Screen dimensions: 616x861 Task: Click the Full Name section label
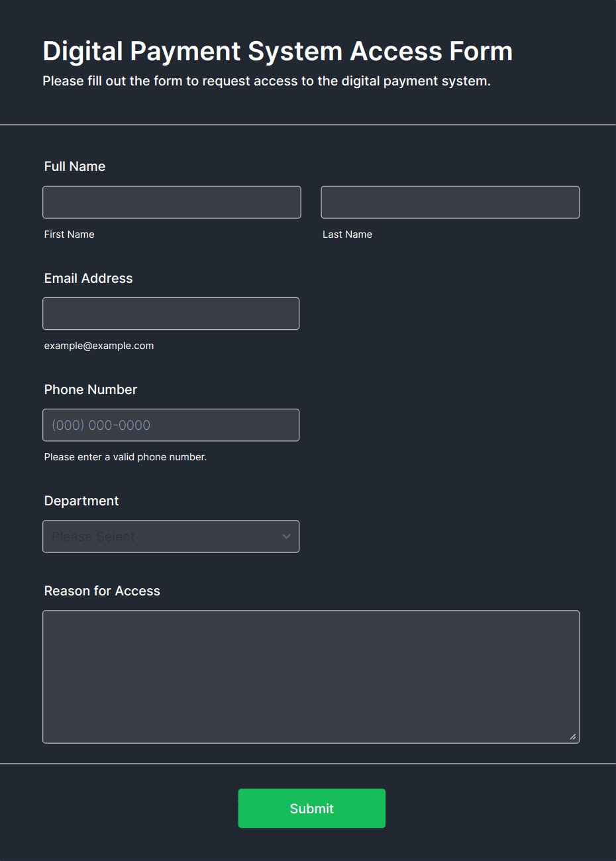(x=74, y=166)
